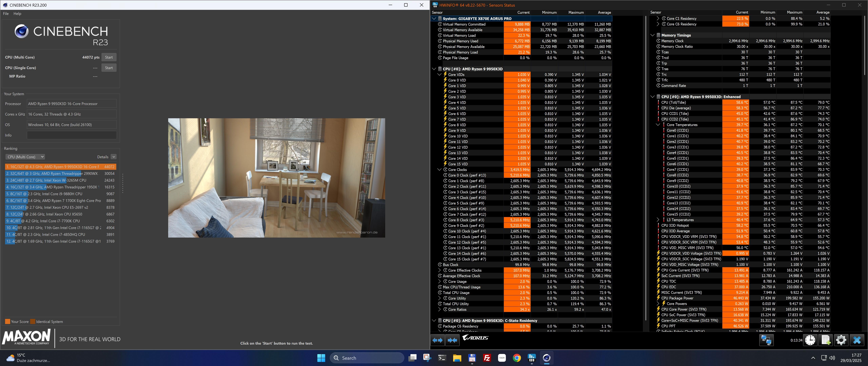Image resolution: width=868 pixels, height=366 pixels.
Task: Open the CPU (Multi Core) ranking dropdown
Action: (25, 157)
